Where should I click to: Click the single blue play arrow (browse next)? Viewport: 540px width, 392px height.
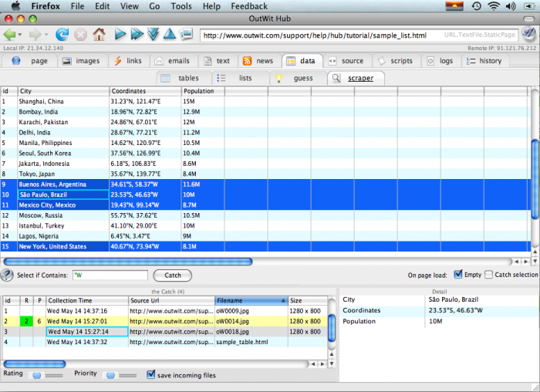[x=120, y=34]
